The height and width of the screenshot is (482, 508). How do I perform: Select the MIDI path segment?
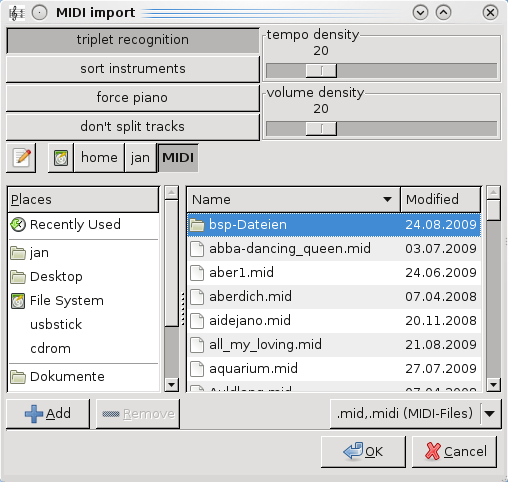pyautogui.click(x=178, y=158)
